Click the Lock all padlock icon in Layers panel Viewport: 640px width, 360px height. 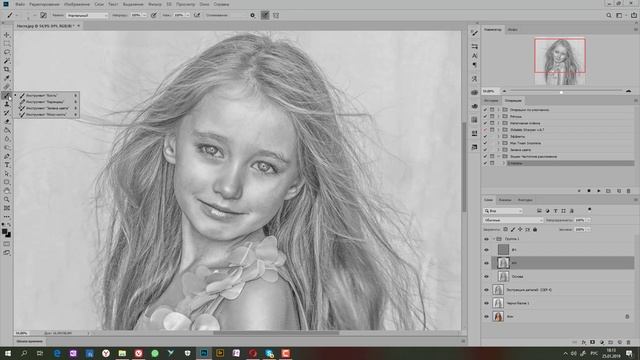pos(535,229)
